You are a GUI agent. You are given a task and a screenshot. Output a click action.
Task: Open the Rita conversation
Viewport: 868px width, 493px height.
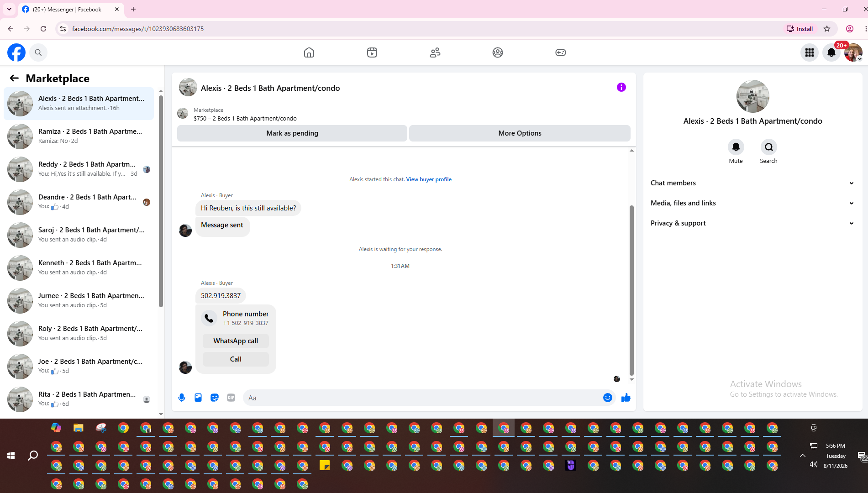[79, 399]
